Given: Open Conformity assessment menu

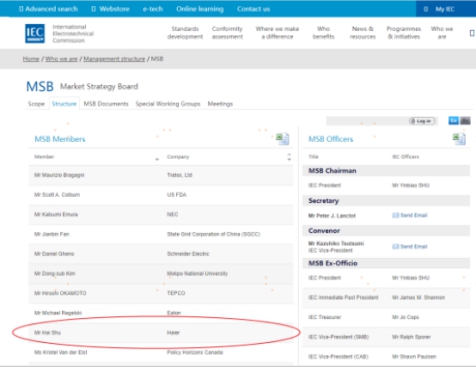Looking at the screenshot, I should pos(227,33).
